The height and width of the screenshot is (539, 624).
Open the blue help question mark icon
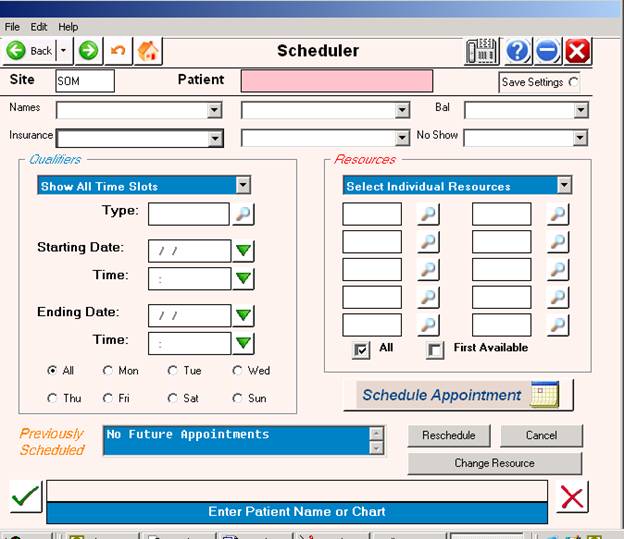[x=517, y=51]
